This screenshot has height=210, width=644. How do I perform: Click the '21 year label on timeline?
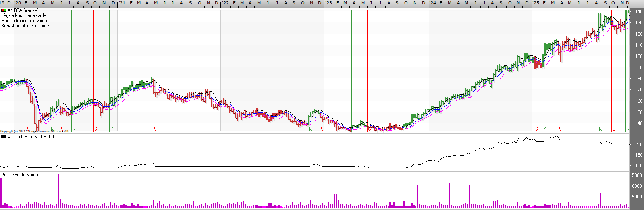(122, 3)
